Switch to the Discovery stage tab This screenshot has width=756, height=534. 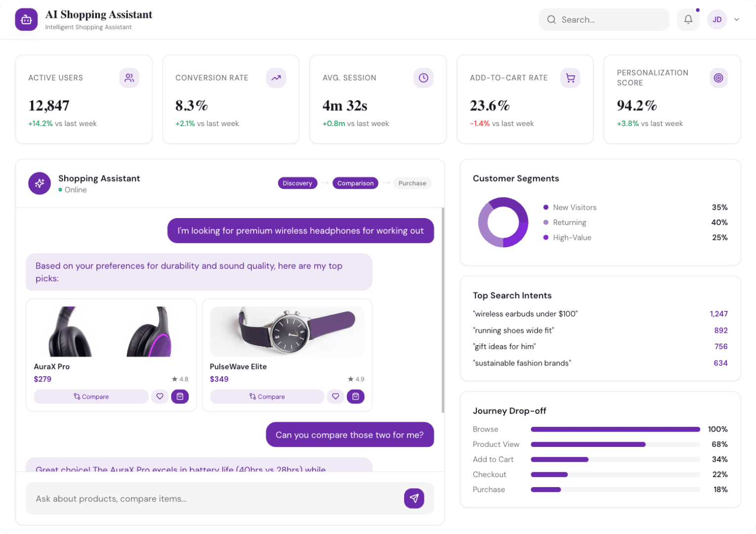click(297, 183)
